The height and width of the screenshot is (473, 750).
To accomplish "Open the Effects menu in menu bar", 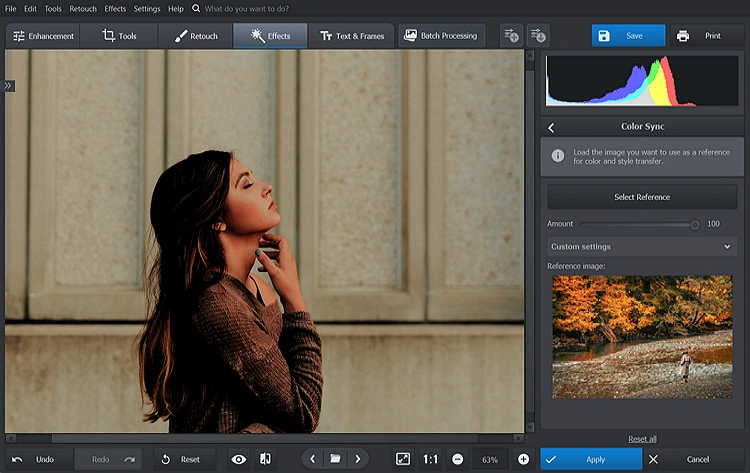I will [x=115, y=9].
